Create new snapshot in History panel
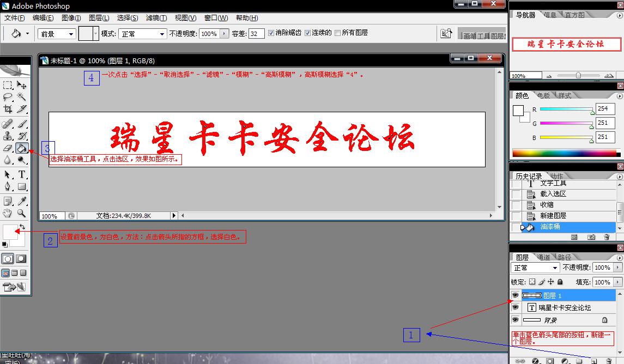 pyautogui.click(x=591, y=237)
